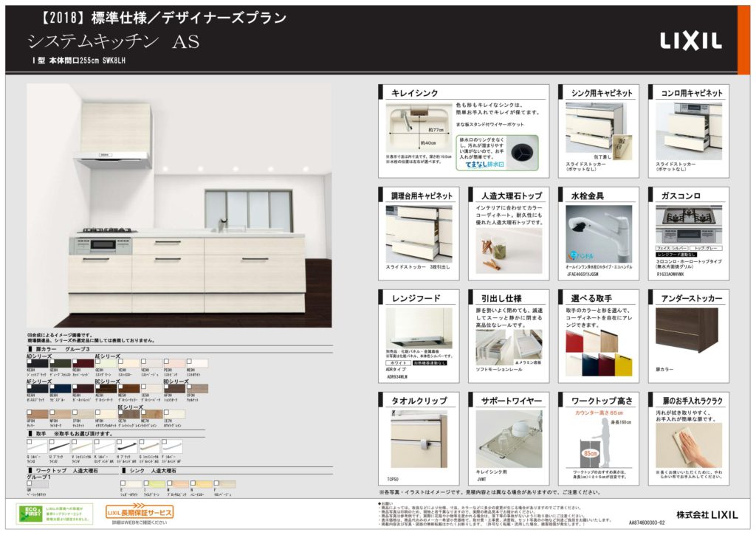This screenshot has height=535, width=756.
Task: Open the ガスコンロ stove photo
Action: (689, 224)
